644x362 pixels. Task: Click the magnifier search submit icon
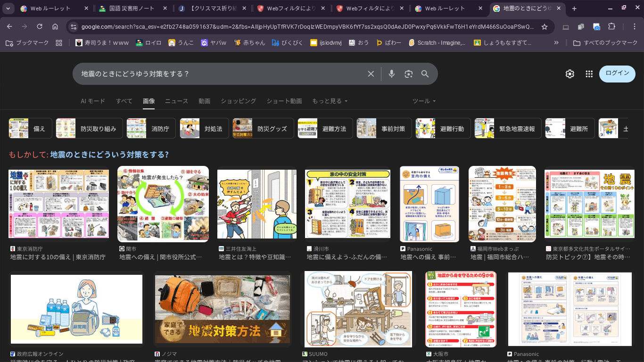(x=425, y=74)
